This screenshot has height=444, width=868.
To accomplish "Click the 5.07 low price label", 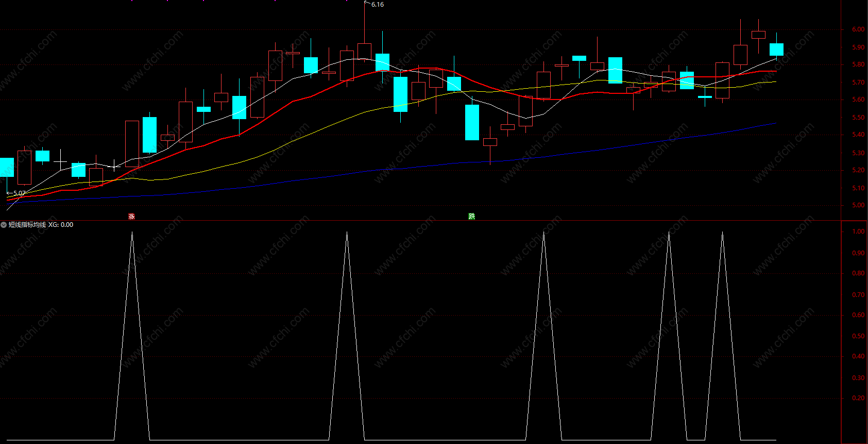I will point(19,193).
